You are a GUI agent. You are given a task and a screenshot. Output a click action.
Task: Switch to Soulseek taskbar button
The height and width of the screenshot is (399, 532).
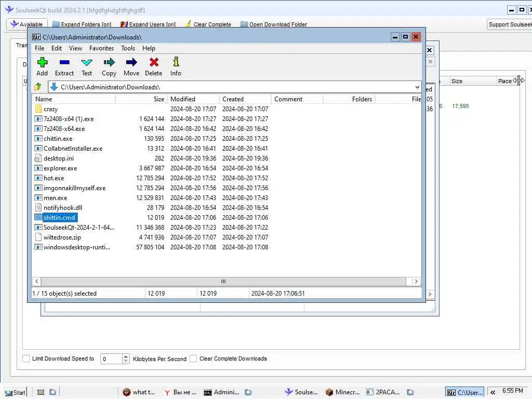coord(301,392)
